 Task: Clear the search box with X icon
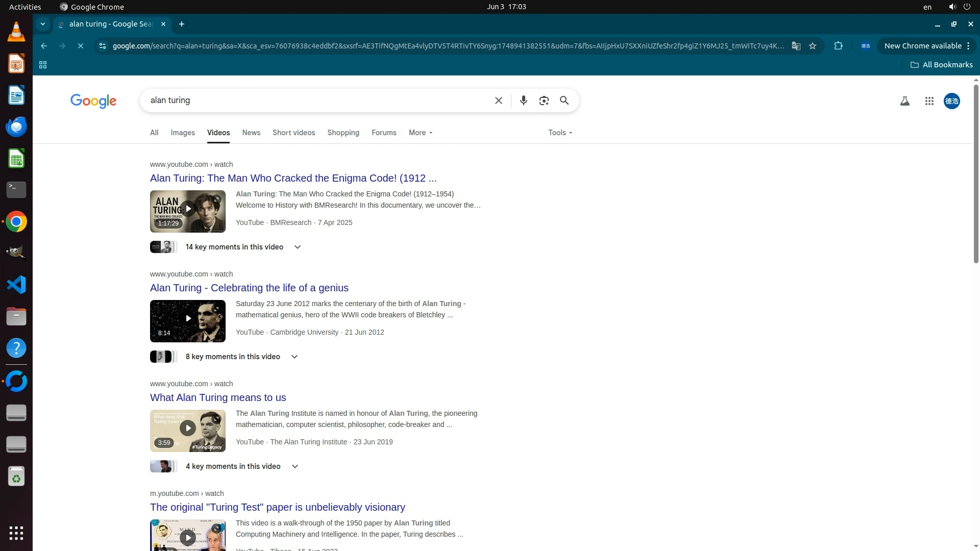coord(499,101)
